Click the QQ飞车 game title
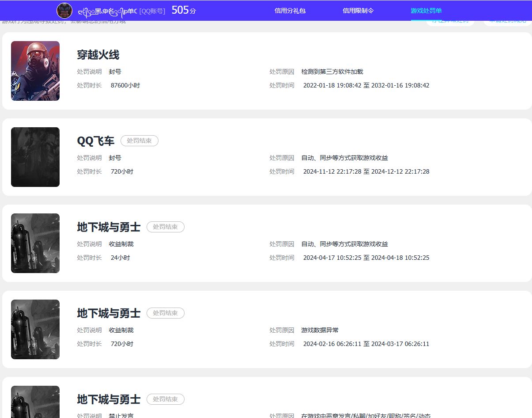 [x=95, y=141]
